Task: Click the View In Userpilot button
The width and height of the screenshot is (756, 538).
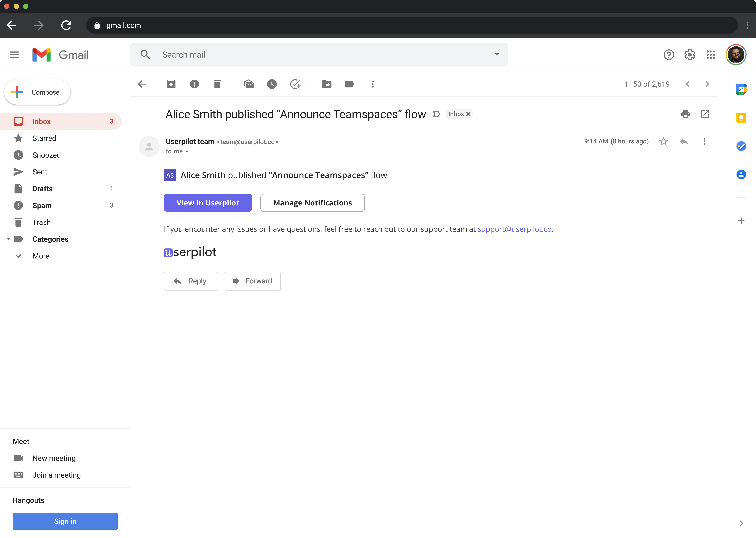Action: (208, 203)
